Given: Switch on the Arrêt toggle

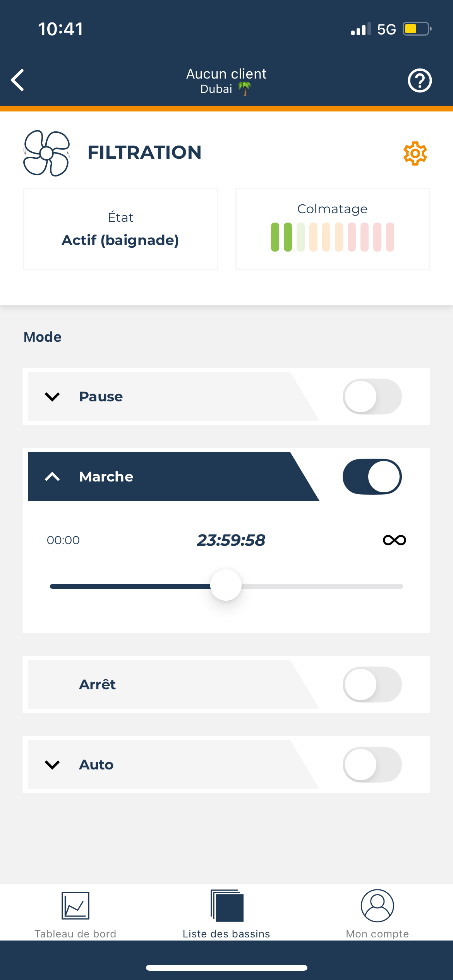Looking at the screenshot, I should (x=372, y=684).
